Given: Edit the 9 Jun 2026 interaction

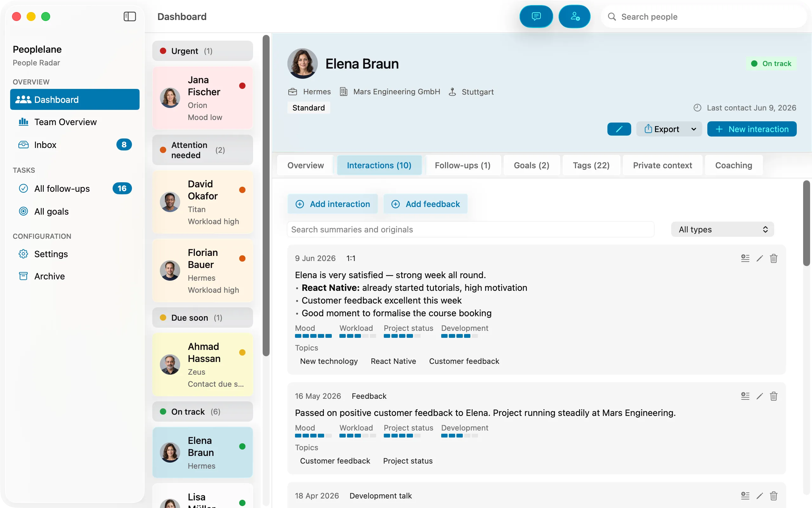Looking at the screenshot, I should click(760, 258).
